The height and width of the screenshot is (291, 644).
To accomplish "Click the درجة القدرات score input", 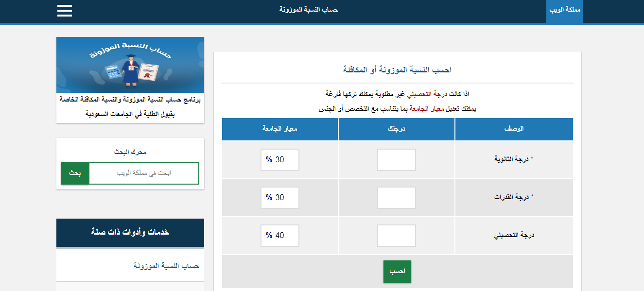I will point(396,198).
